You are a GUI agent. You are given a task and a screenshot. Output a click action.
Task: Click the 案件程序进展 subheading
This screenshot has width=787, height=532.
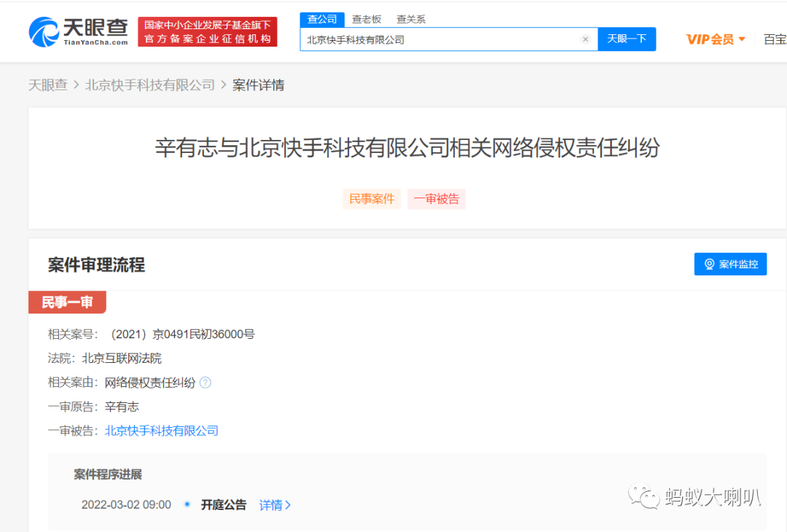coord(108,474)
